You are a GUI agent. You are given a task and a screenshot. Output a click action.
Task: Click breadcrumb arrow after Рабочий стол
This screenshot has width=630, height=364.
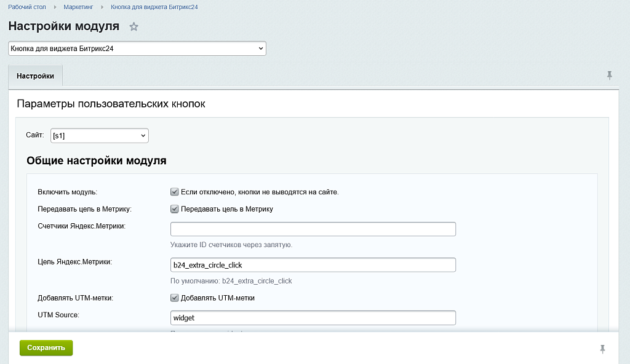pyautogui.click(x=55, y=7)
